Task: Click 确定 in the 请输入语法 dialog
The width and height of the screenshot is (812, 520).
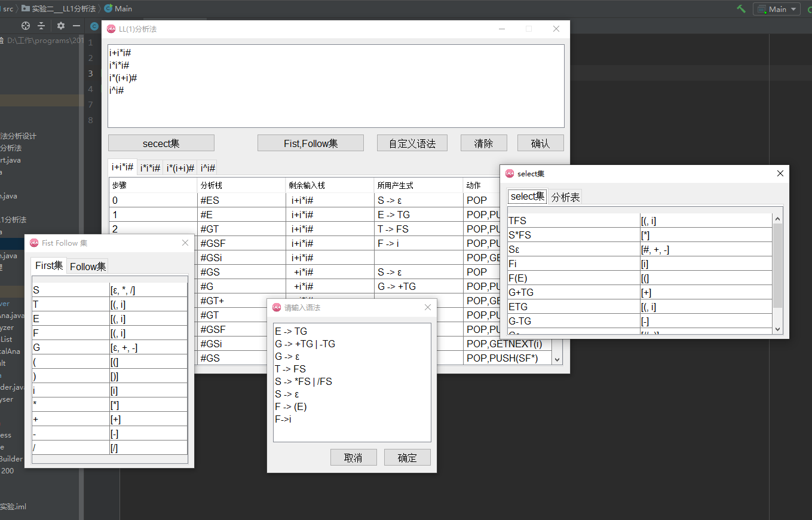Action: (407, 457)
